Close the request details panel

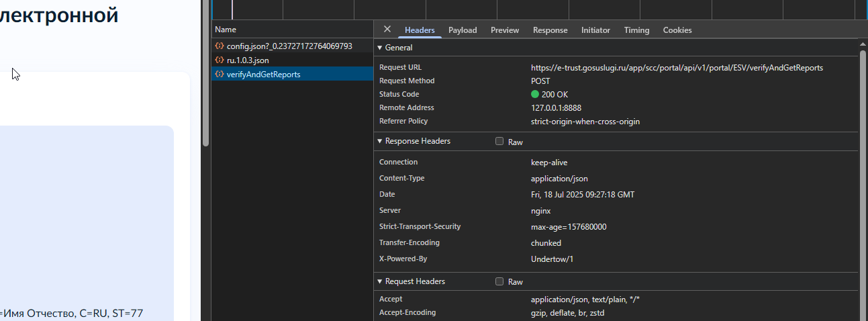(x=387, y=30)
